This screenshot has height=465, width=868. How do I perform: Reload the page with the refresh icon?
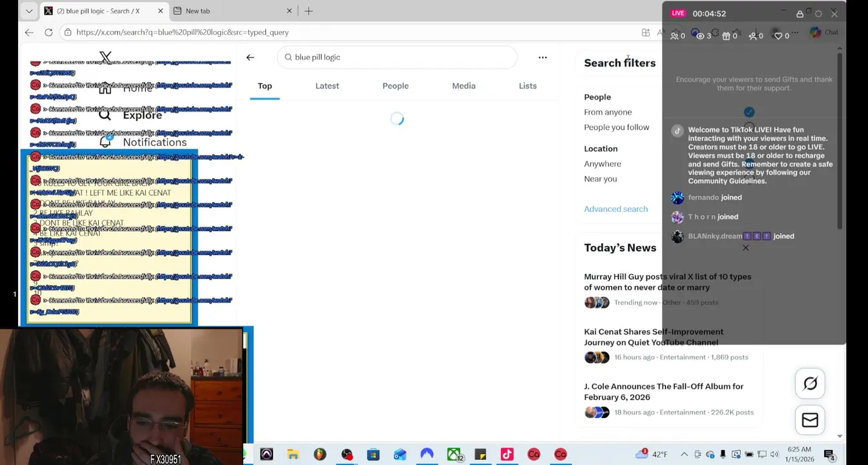pos(48,32)
